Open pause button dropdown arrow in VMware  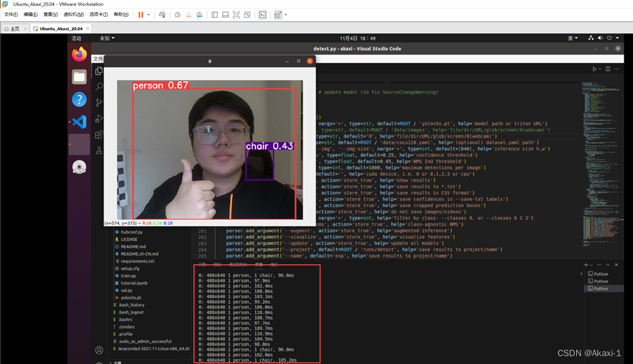148,15
